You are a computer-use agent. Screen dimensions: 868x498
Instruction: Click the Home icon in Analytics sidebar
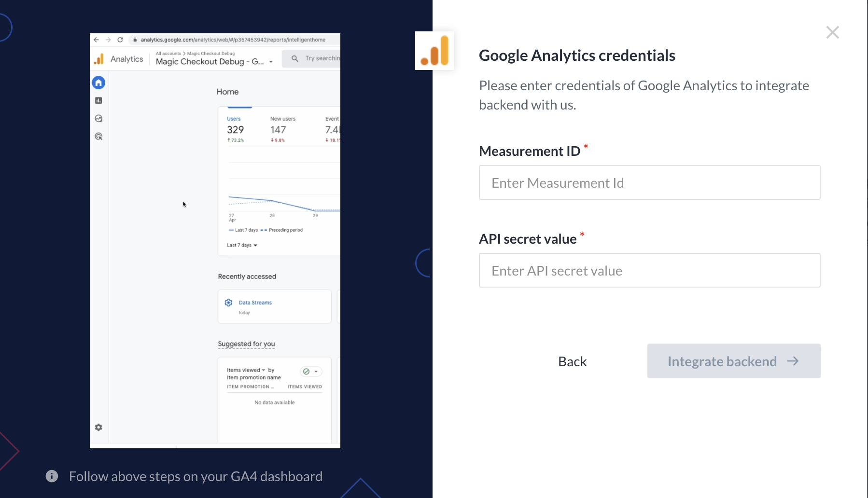coord(98,83)
